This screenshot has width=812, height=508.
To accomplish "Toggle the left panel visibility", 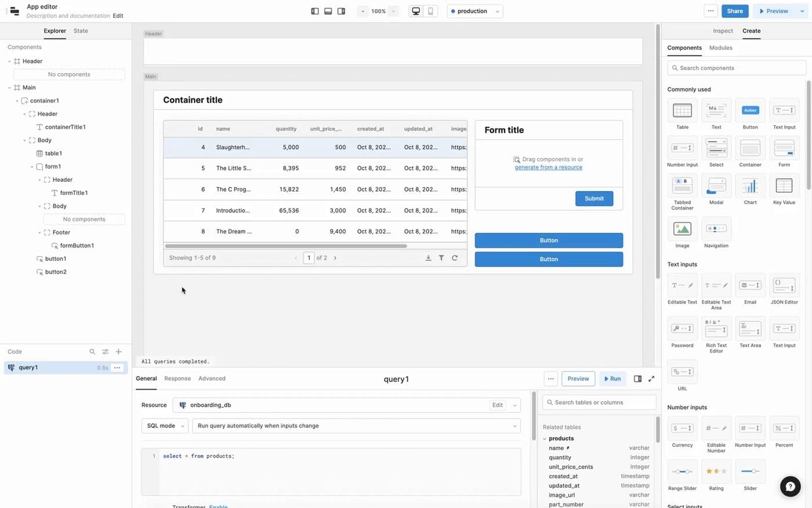I will 314,10.
